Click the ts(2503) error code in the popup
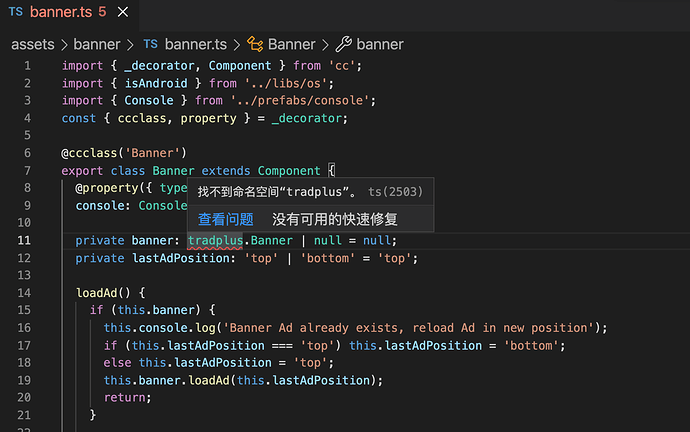Screen dimensions: 690x432 coord(395,191)
